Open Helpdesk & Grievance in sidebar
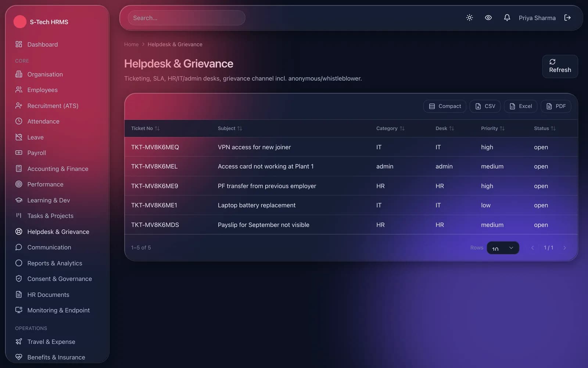Screen dimensions: 588x368 click(58, 231)
